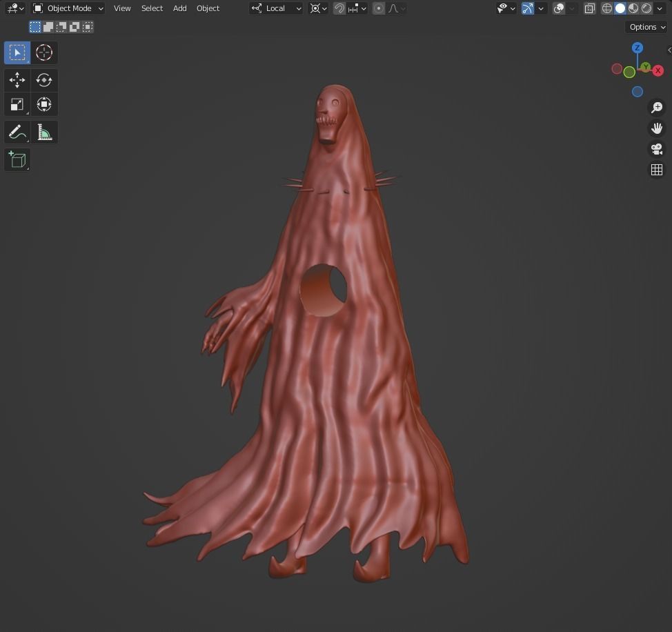The image size is (672, 632).
Task: Switch to wireframe viewport shading
Action: [x=606, y=8]
